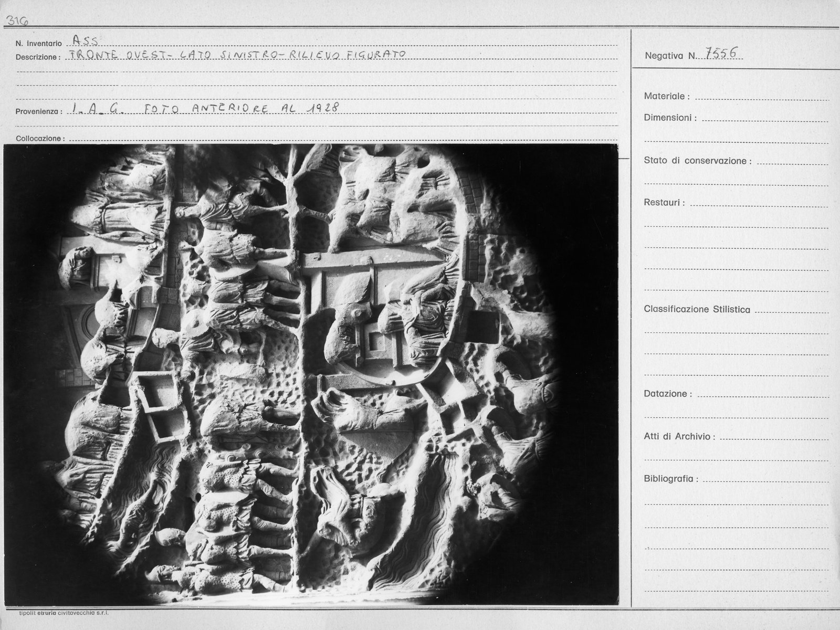The image size is (840, 630).
Task: Select the 'Dimensioni' field label
Action: coord(670,118)
